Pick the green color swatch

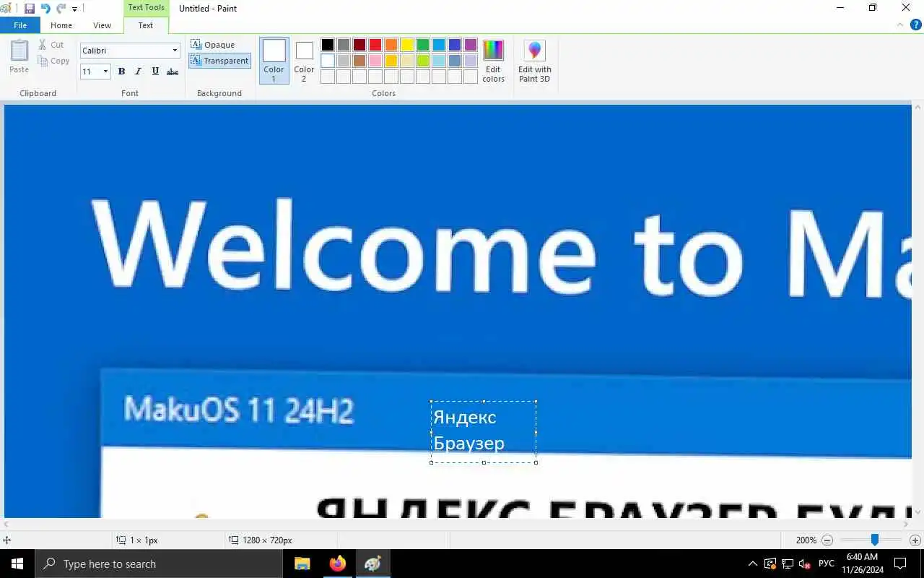[x=423, y=45]
